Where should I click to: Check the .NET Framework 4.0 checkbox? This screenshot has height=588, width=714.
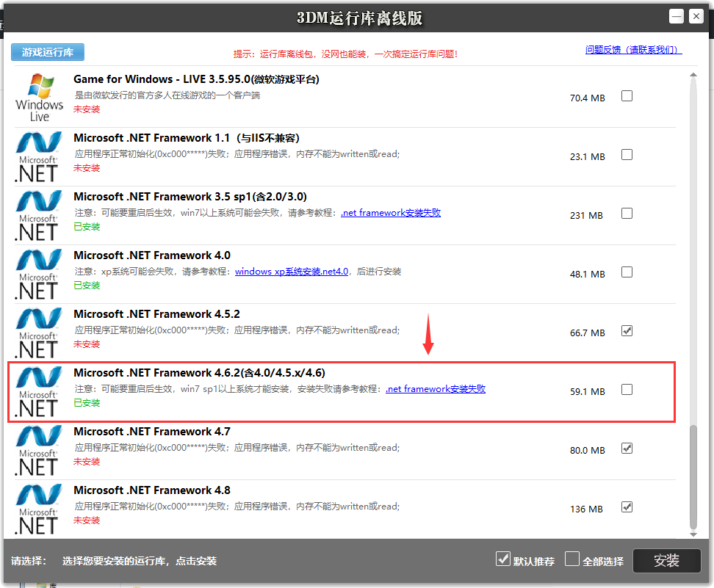[x=627, y=272]
